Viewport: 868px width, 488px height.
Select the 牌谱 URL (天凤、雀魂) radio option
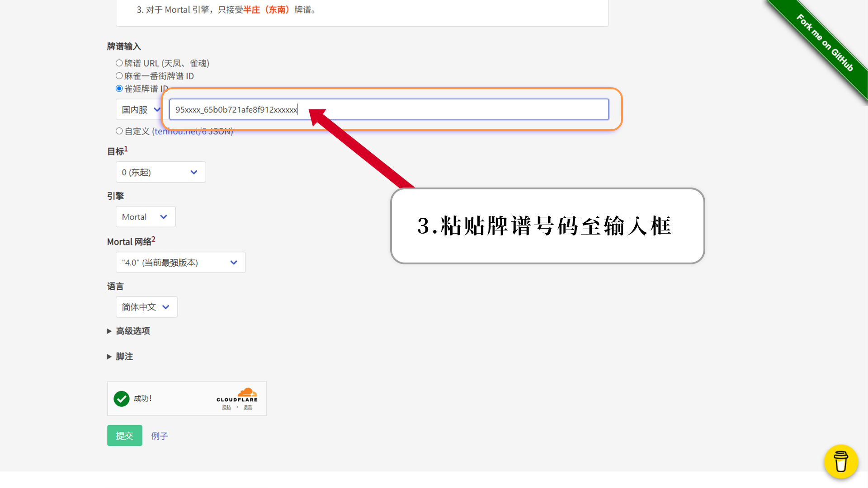(x=119, y=63)
